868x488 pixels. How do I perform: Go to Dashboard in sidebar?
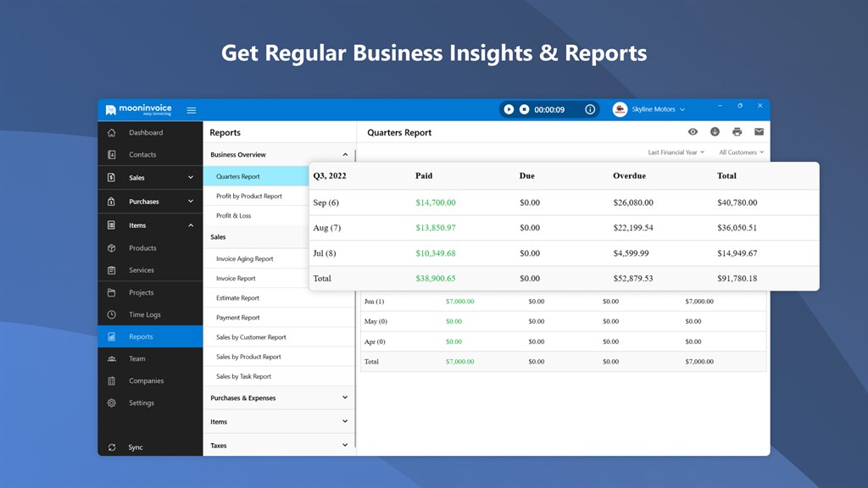[x=150, y=133]
